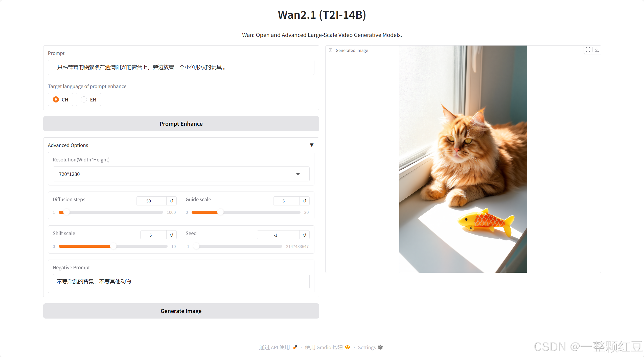
Task: Open Settings gear in footer
Action: (380, 347)
